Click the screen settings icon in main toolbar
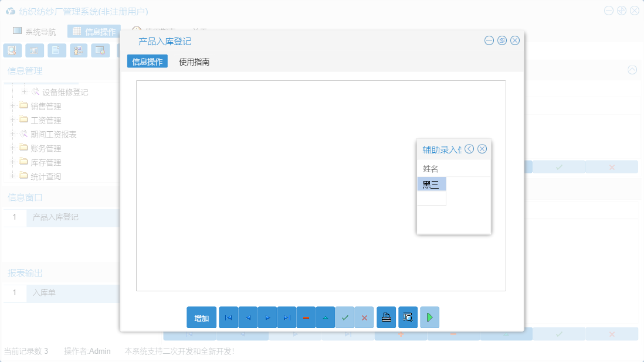Screen dimensions: 644x362 coord(100,50)
